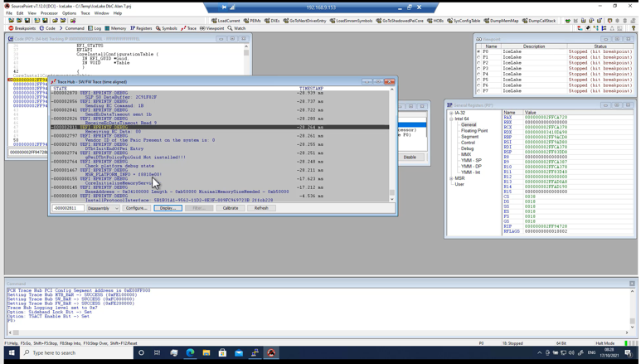The image size is (641, 364).
Task: Click the Disable button behind Trace Hub
Action: (410, 157)
